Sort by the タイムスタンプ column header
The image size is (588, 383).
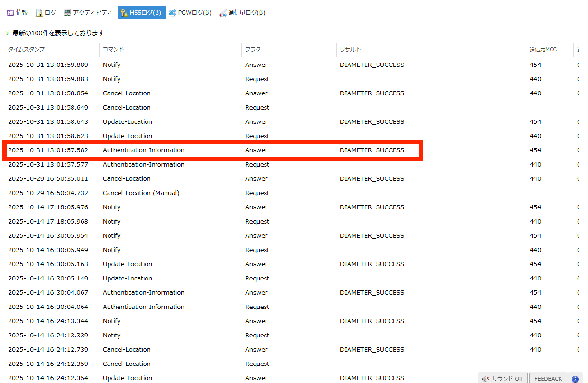[27, 49]
